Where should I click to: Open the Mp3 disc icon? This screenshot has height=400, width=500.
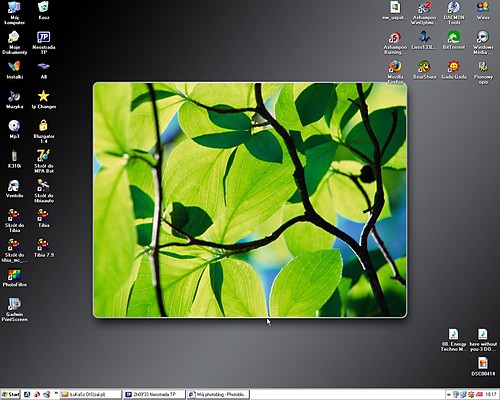[x=14, y=129]
